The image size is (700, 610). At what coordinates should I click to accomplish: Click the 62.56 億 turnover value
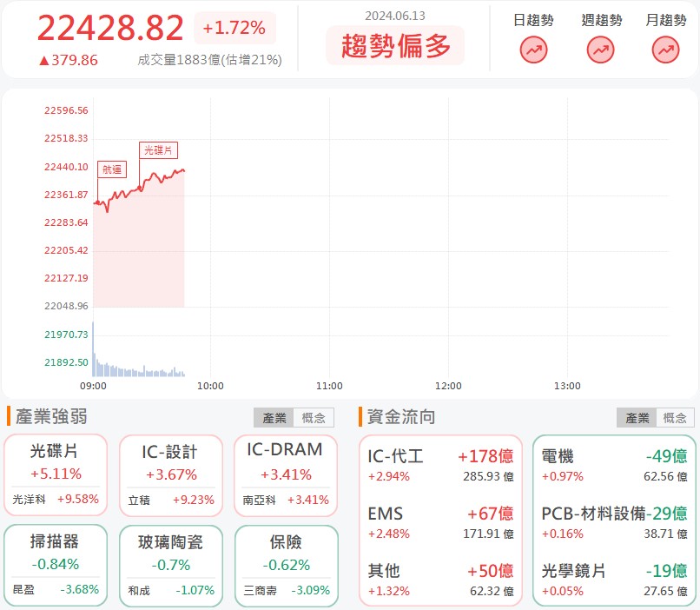tap(665, 476)
